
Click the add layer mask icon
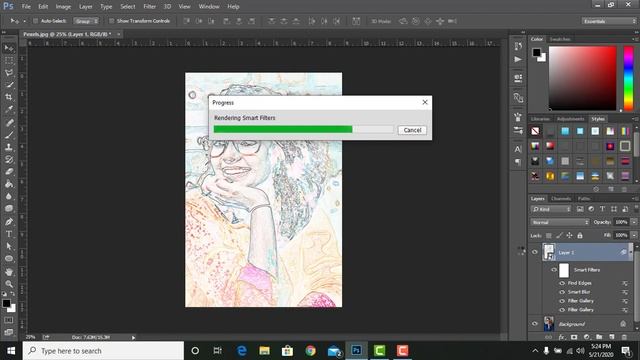click(574, 337)
